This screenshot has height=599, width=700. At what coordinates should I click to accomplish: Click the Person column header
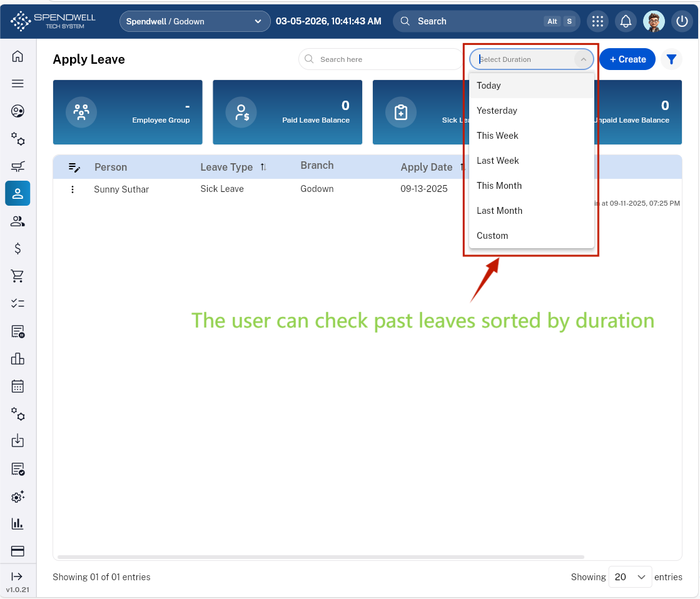111,168
